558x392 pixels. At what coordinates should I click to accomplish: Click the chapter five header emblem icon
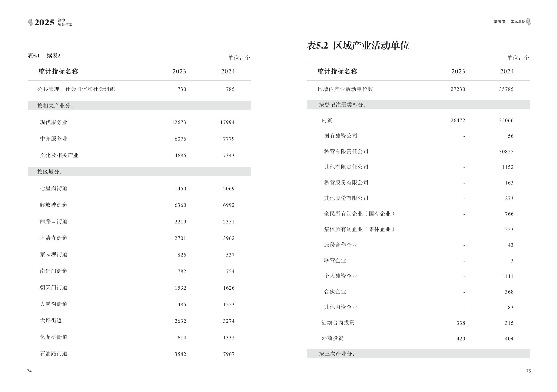[528, 22]
